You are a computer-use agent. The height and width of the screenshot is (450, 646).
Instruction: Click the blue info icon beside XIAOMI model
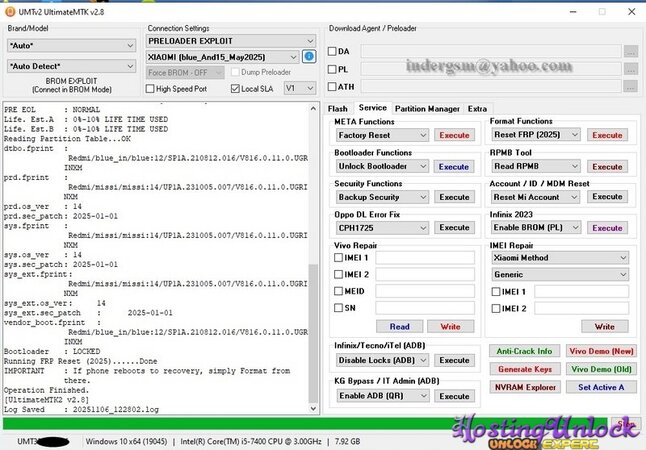[x=309, y=58]
